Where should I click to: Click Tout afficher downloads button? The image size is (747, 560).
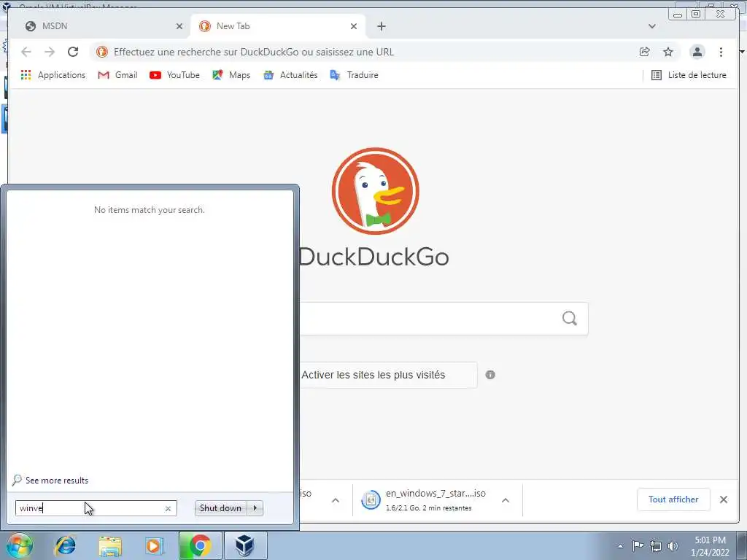tap(673, 499)
